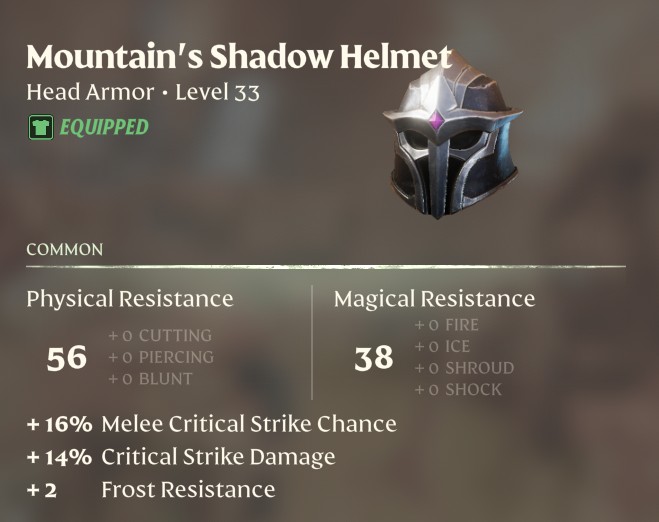Click the Frost Resistance perk

click(151, 490)
